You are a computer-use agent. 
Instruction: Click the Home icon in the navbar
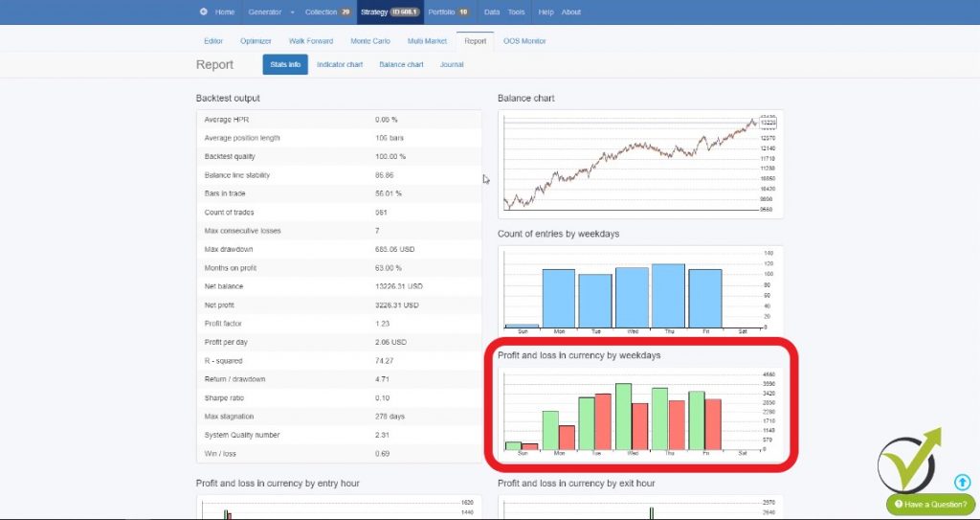pyautogui.click(x=203, y=11)
